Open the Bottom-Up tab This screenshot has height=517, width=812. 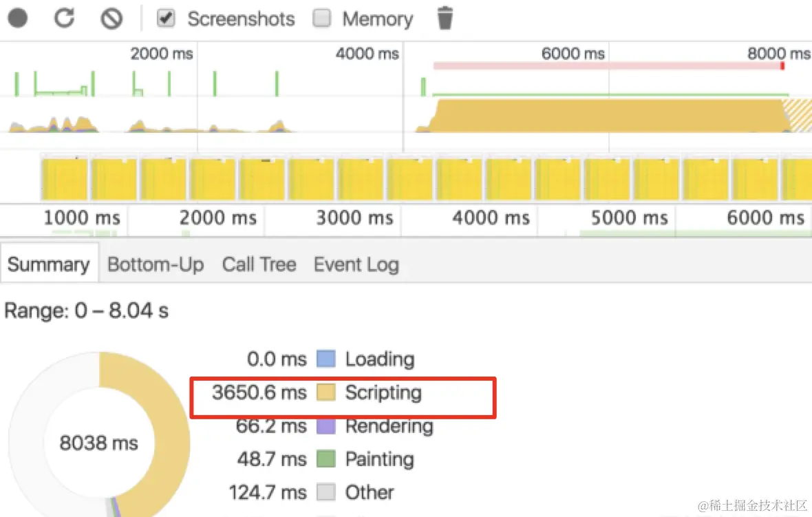coord(156,264)
